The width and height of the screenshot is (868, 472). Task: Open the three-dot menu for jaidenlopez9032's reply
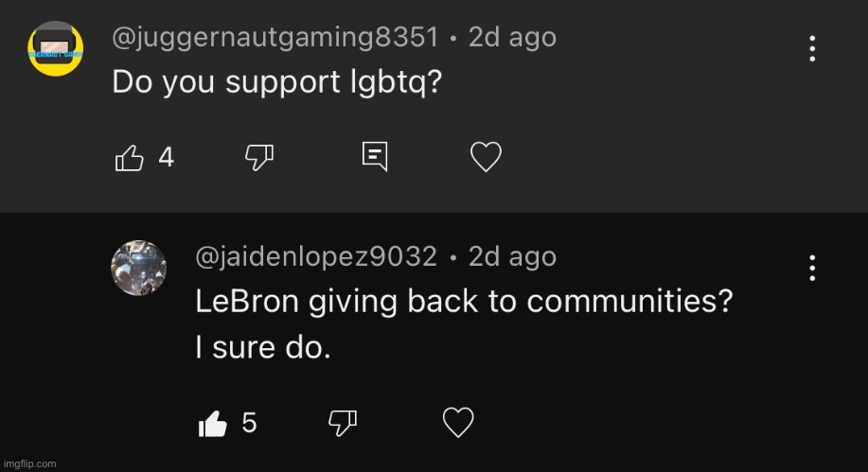[812, 268]
